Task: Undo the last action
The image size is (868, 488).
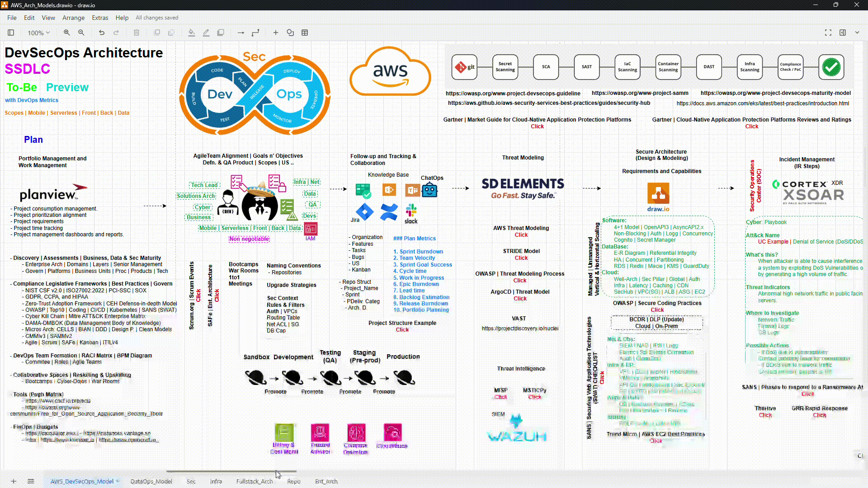Action: point(102,33)
